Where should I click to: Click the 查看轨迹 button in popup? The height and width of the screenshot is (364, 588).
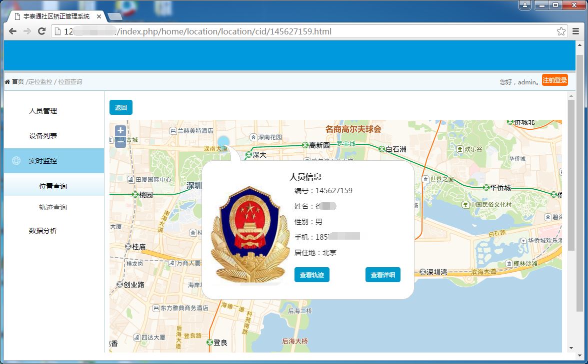point(311,275)
